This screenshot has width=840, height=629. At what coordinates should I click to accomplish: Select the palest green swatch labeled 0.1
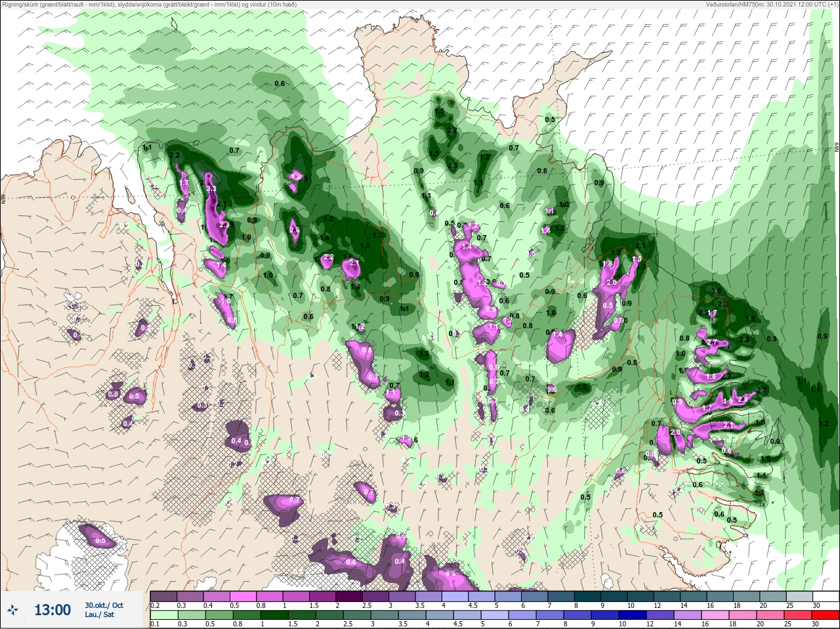click(164, 615)
